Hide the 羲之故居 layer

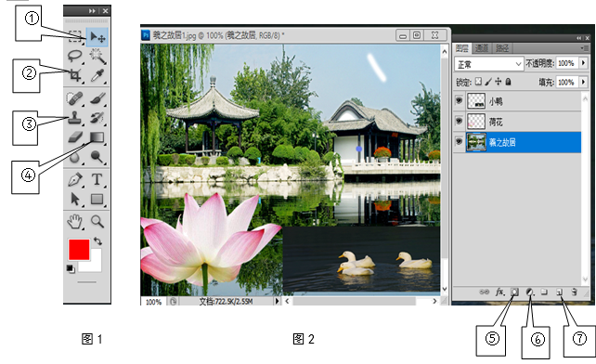tap(459, 142)
